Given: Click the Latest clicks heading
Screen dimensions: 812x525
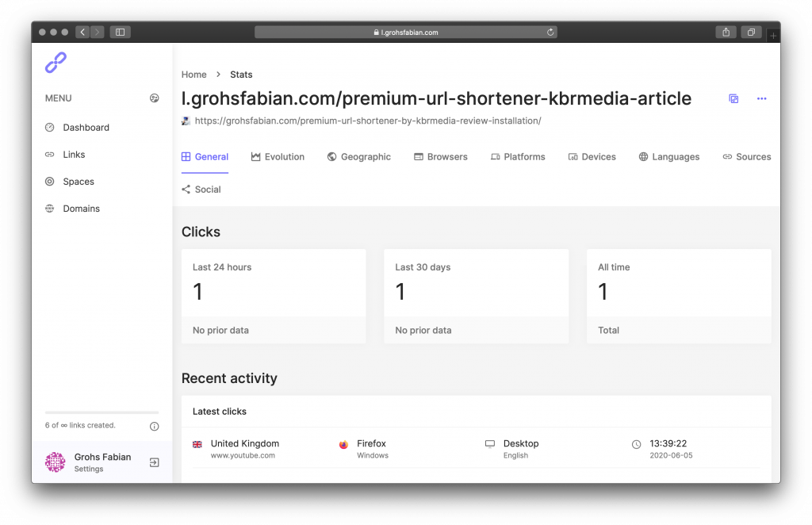Looking at the screenshot, I should [x=220, y=412].
